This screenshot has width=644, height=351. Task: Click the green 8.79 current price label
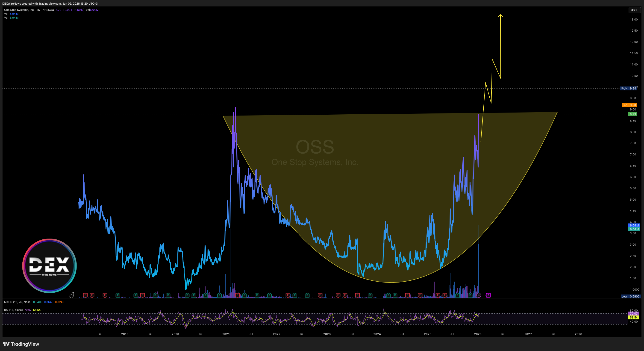coord(632,114)
